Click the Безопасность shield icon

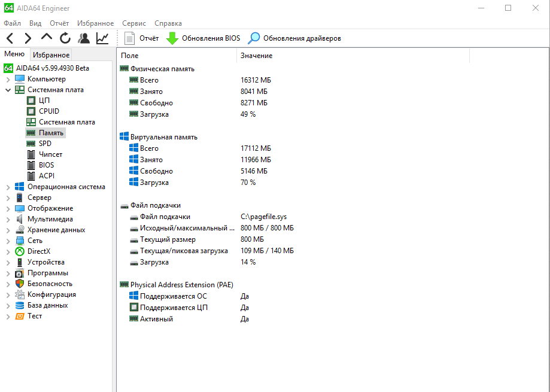point(20,284)
